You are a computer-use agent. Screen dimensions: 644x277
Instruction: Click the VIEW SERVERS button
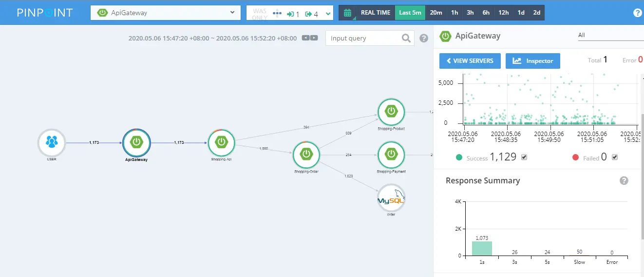pos(470,61)
